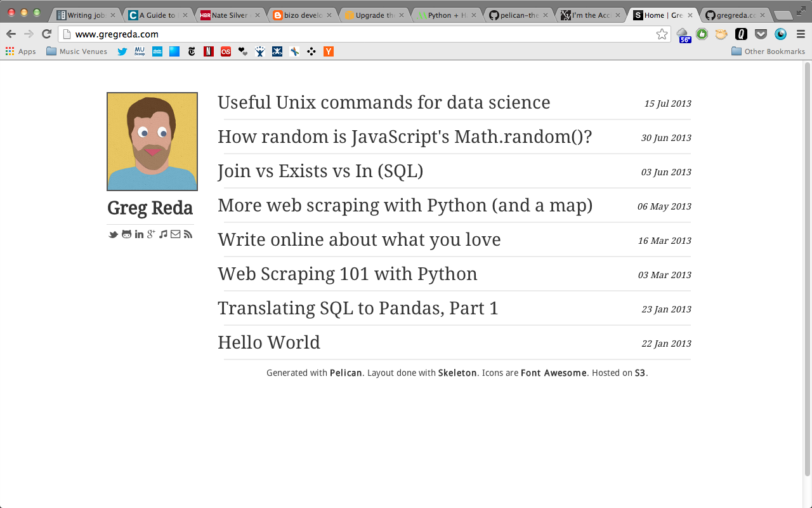This screenshot has height=508, width=812.
Task: Open the How random is JavaScript's Math.random() post
Action: pyautogui.click(x=405, y=137)
